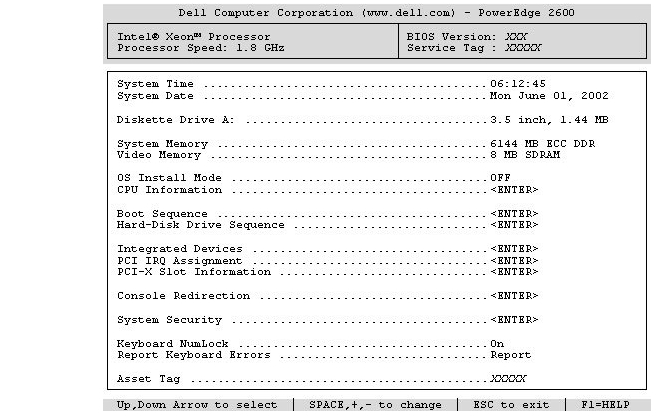The height and width of the screenshot is (416, 658).
Task: Click the ESC to exit hint
Action: [511, 405]
